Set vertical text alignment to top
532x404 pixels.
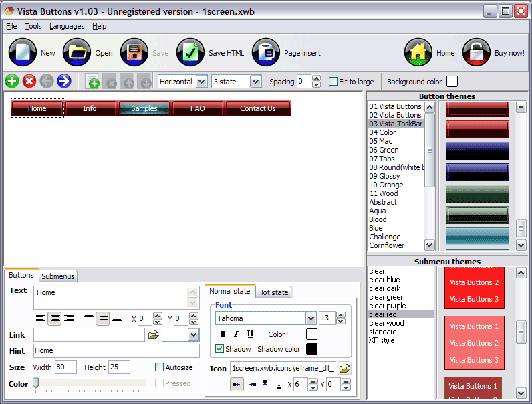89,319
